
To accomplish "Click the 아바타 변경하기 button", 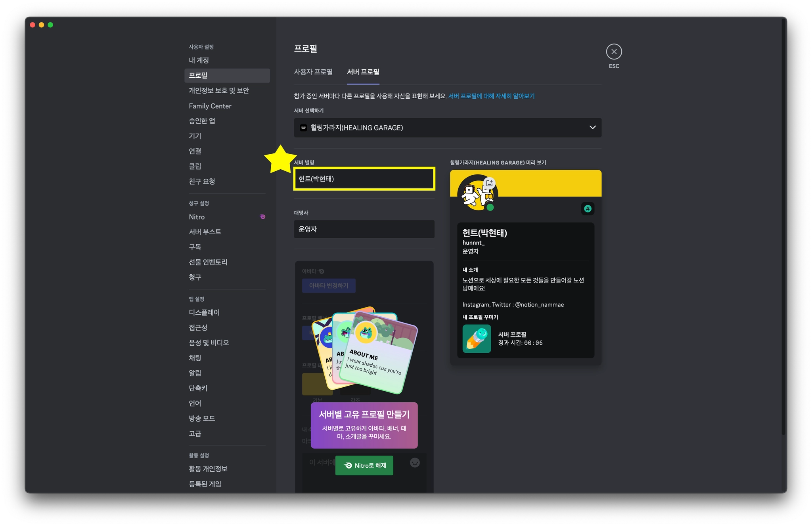I will [x=329, y=285].
